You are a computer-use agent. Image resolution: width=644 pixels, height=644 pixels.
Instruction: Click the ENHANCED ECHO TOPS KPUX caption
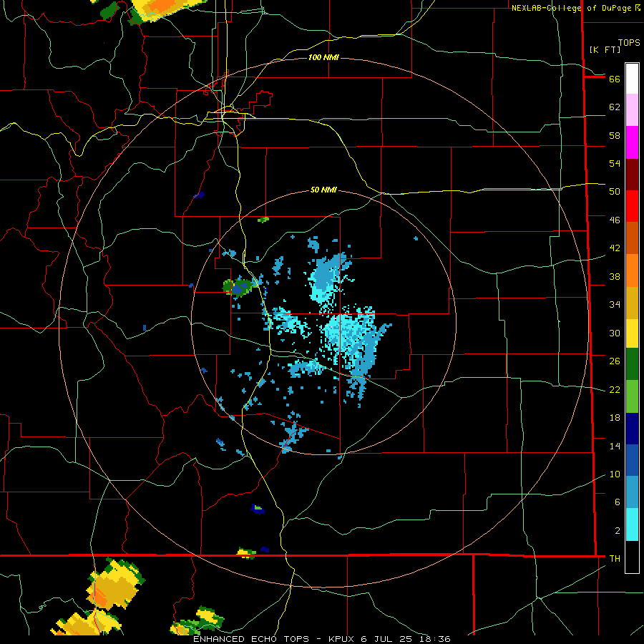pos(322,639)
